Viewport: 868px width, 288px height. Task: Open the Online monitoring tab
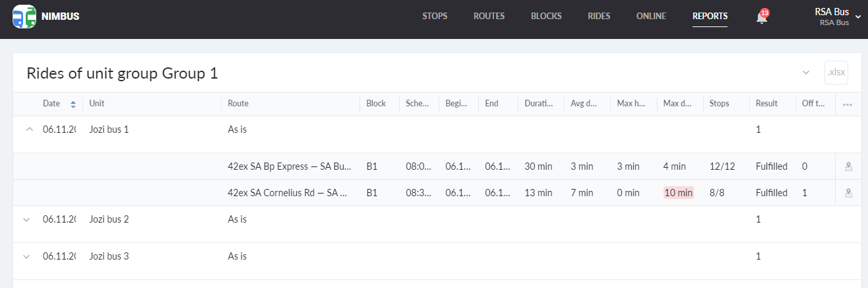point(651,17)
